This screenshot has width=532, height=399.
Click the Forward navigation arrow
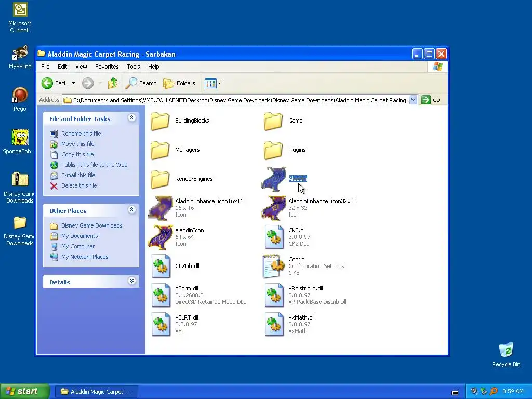[88, 83]
